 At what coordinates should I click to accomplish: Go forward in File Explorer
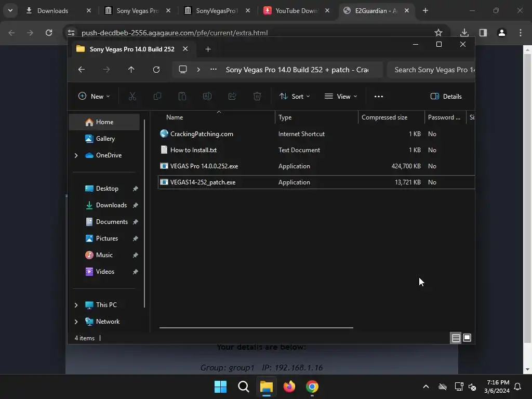point(106,70)
